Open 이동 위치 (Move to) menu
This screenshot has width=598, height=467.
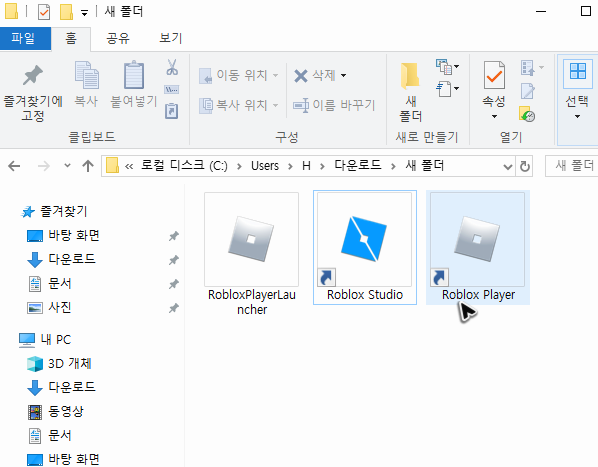pyautogui.click(x=239, y=75)
